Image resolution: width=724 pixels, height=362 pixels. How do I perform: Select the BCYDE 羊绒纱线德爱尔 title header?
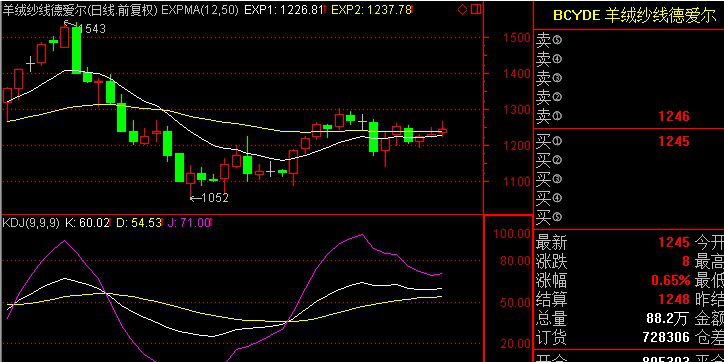(x=634, y=16)
